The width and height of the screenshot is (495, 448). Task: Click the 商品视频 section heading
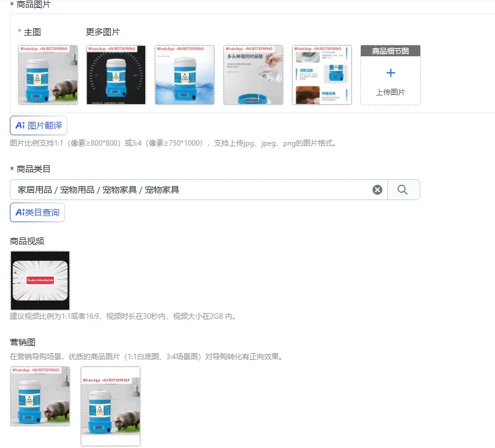pyautogui.click(x=27, y=242)
